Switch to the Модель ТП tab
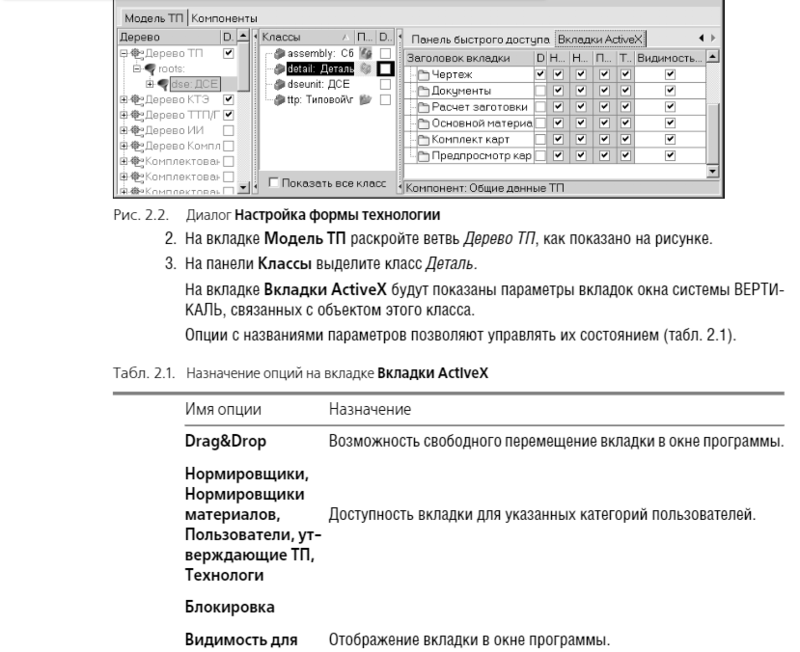800x652 pixels. 154,18
